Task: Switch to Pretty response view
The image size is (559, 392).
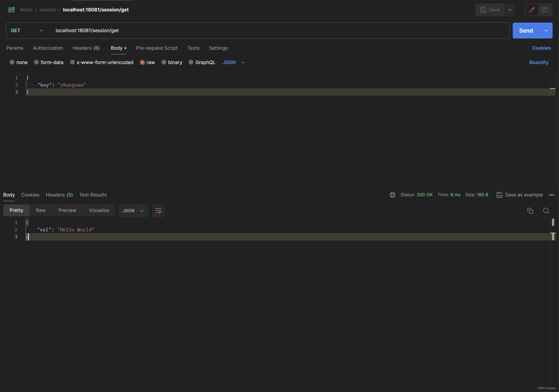Action: click(16, 210)
